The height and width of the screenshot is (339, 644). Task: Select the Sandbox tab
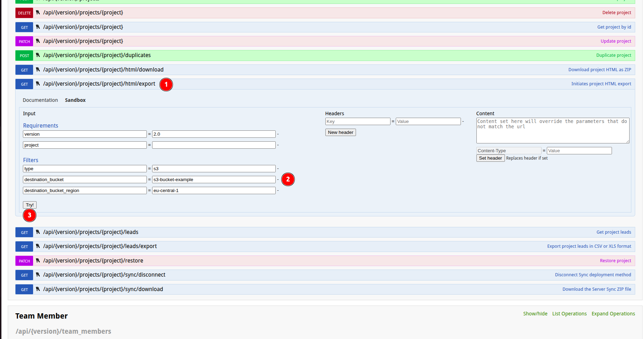tap(75, 100)
